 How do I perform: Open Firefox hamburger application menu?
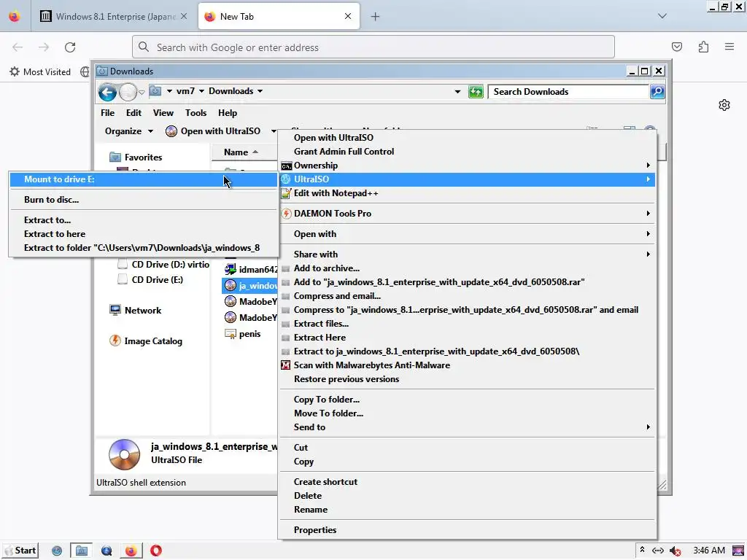(729, 47)
